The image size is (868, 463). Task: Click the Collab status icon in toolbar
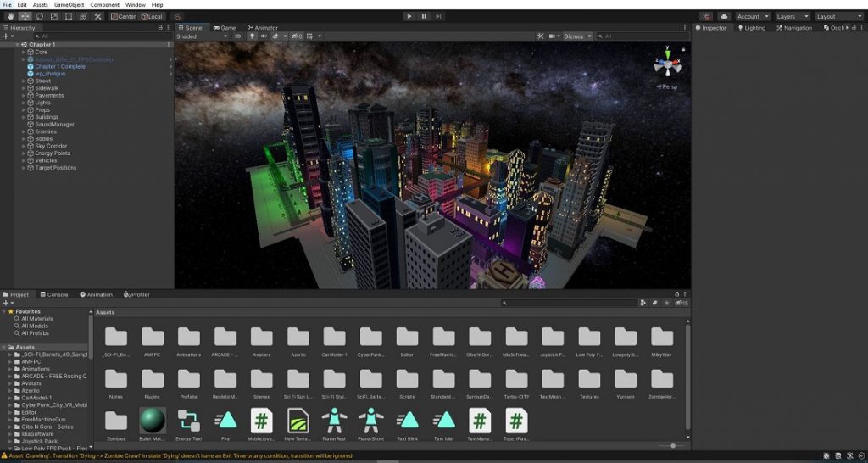tap(706, 17)
